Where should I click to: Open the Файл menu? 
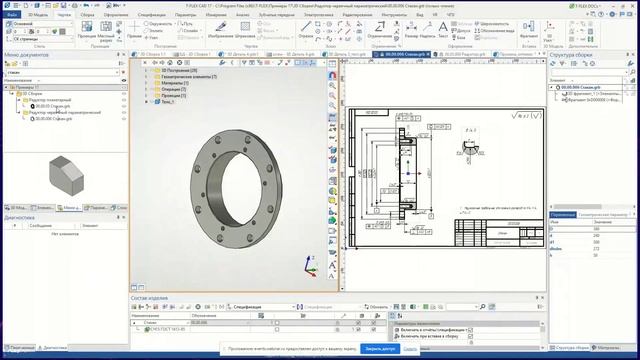11,15
